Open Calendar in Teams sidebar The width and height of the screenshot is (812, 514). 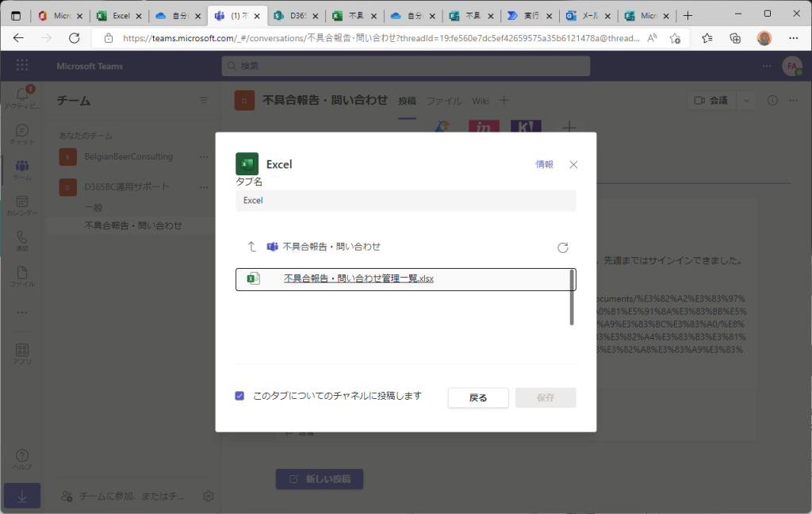pyautogui.click(x=21, y=205)
